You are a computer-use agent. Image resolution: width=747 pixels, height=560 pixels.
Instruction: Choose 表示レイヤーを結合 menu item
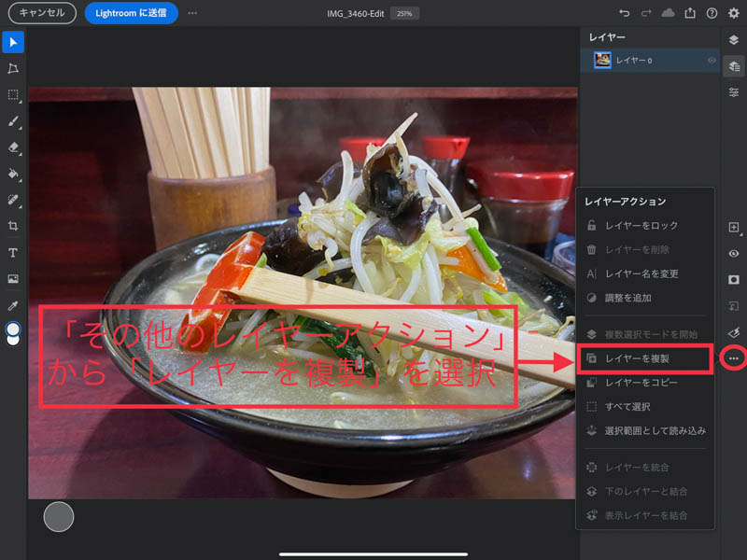click(645, 516)
